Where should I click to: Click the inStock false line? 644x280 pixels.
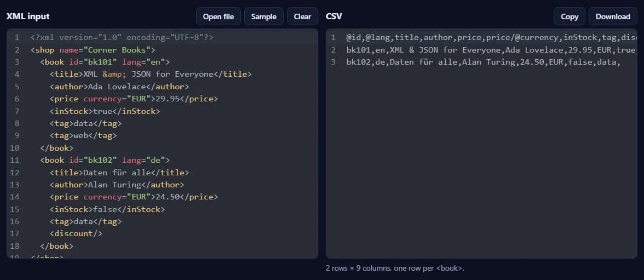click(x=107, y=209)
